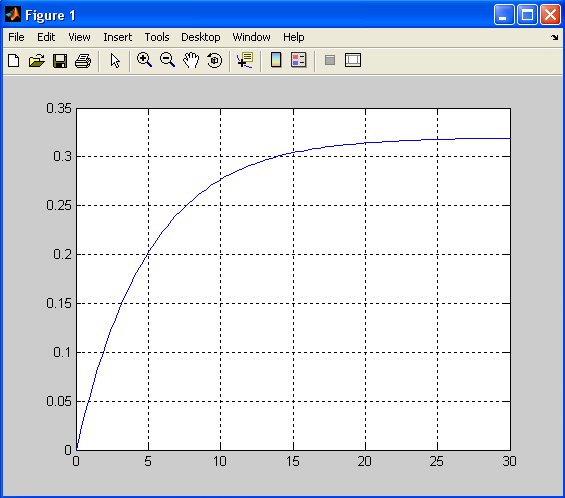This screenshot has width=565, height=498.
Task: Click the y-axis tick label 0.25
Action: point(59,205)
